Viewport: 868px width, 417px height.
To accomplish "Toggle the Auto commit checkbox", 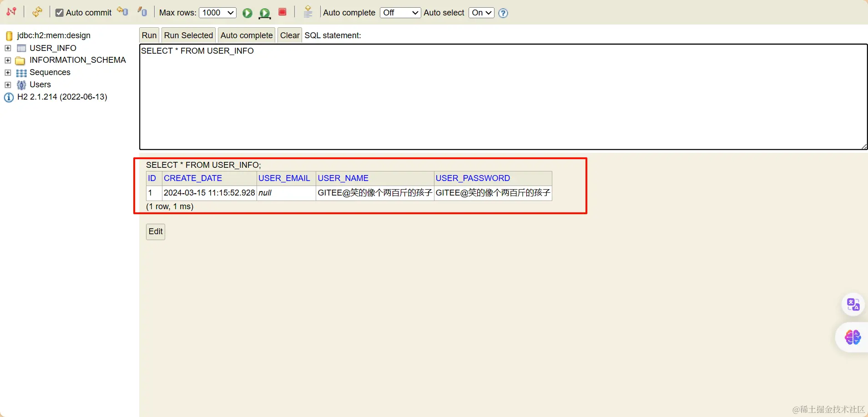I will point(60,13).
